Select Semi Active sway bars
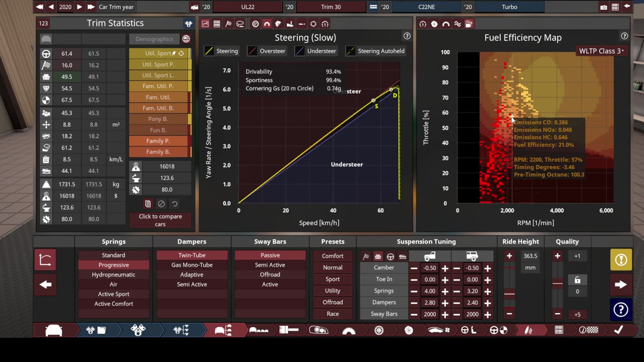The image size is (644, 362). [270, 265]
